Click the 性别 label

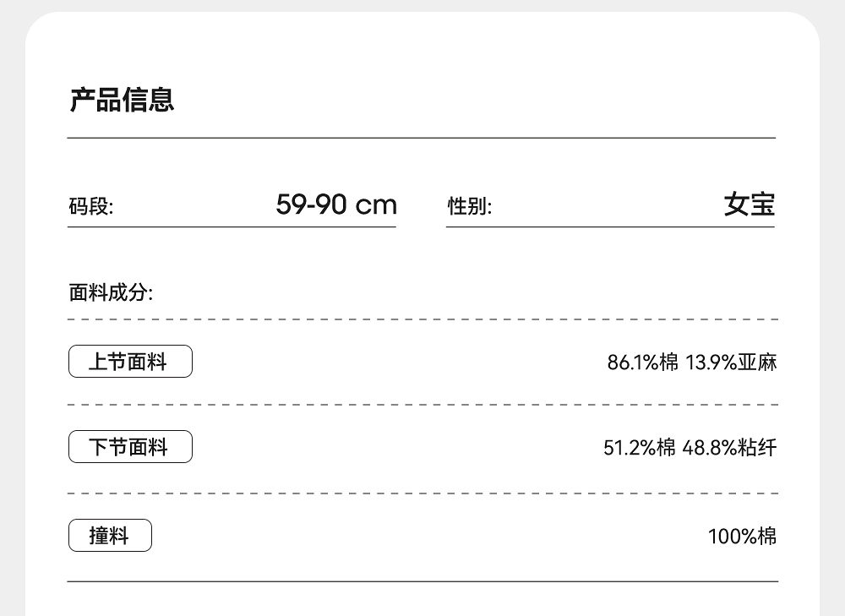pyautogui.click(x=469, y=206)
